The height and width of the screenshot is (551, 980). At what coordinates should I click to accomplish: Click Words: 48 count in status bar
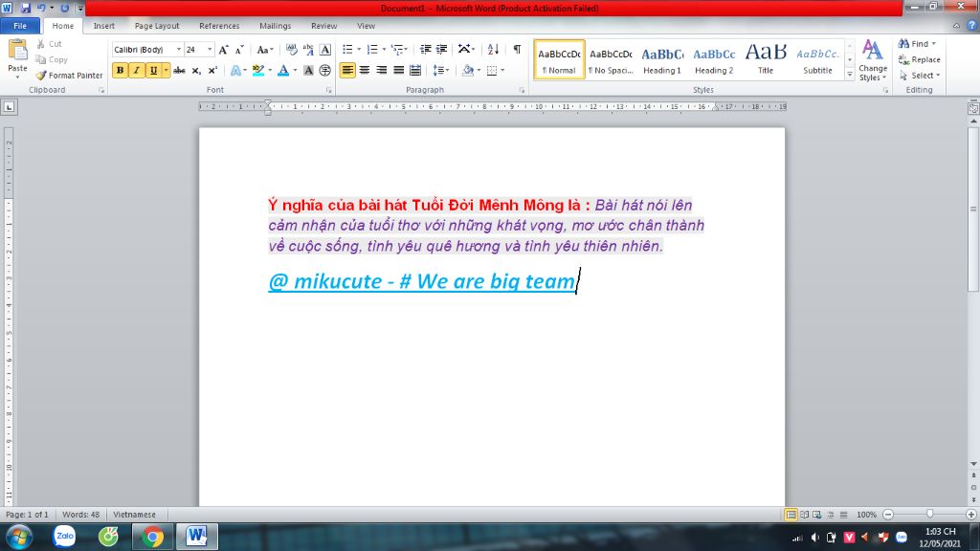(x=80, y=514)
